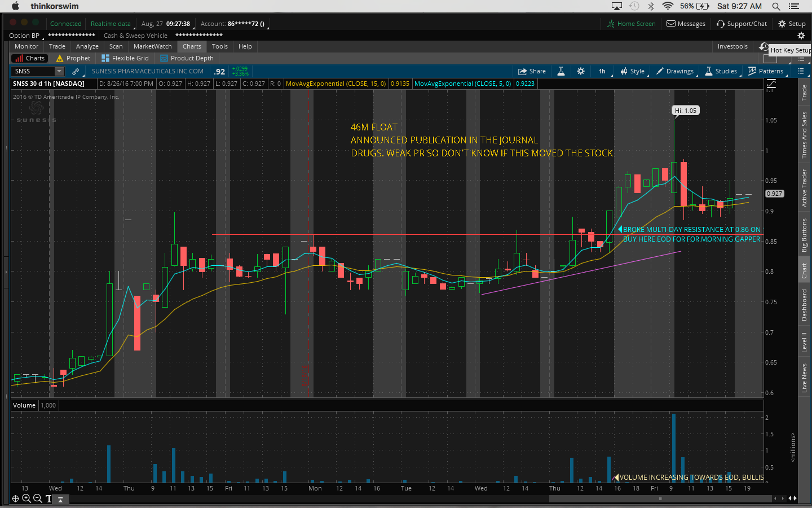This screenshot has width=812, height=508.
Task: Toggle the Live News side panel
Action: 804,378
